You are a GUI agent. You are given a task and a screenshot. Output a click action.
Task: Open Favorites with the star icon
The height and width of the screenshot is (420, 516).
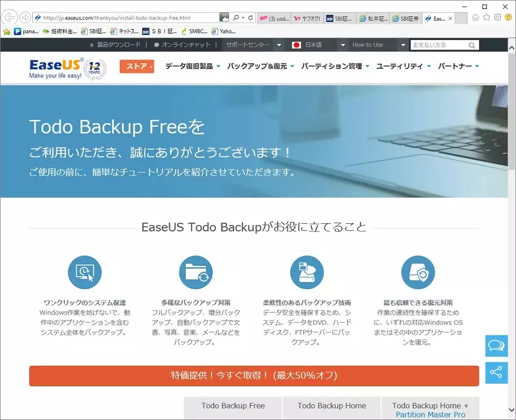(486, 17)
